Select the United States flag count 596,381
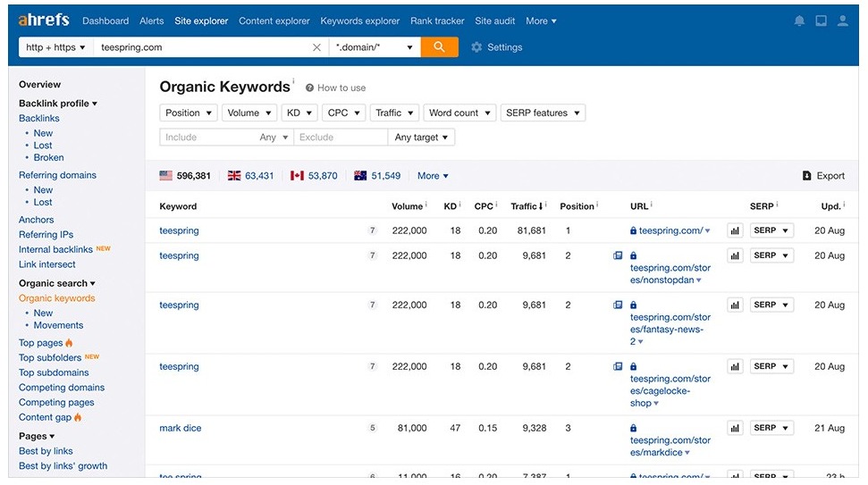The height and width of the screenshot is (485, 868). pos(185,176)
